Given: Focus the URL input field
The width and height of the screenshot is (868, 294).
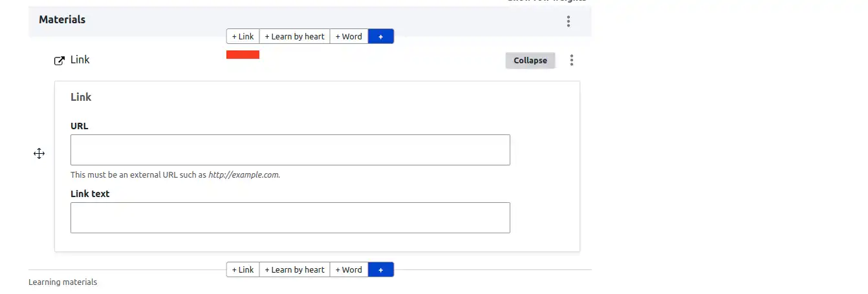Looking at the screenshot, I should 290,150.
